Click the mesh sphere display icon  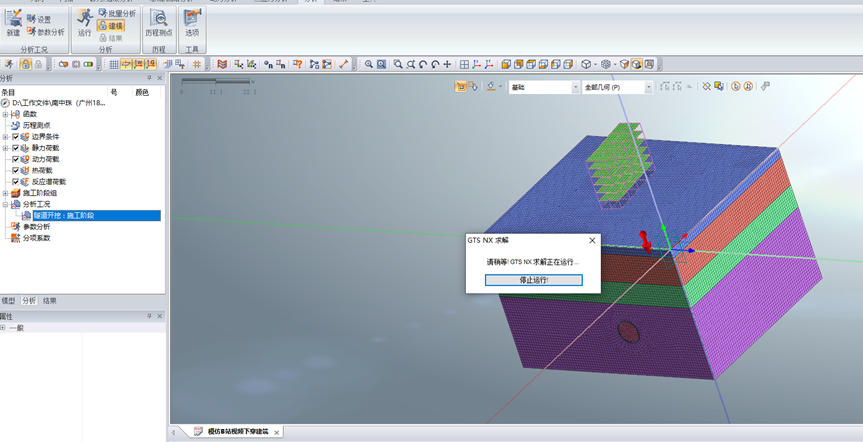pos(606,64)
